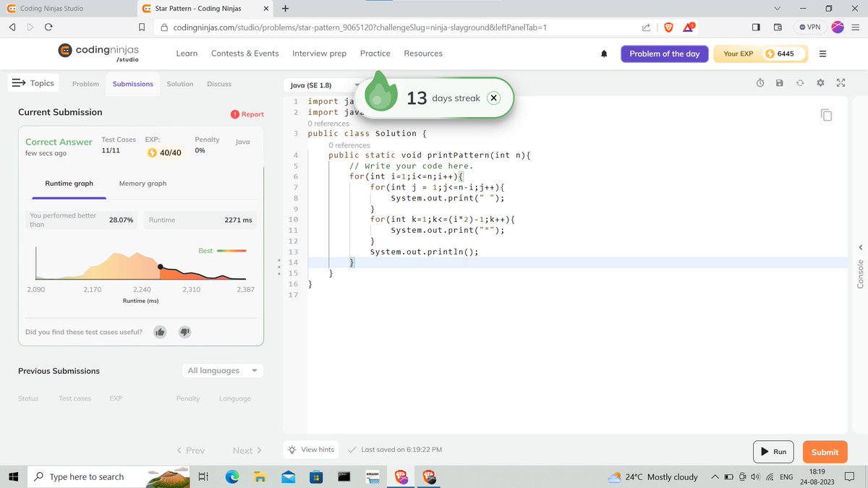Click the Type here to search box
Screen dimensions: 868x488
[x=86, y=477]
